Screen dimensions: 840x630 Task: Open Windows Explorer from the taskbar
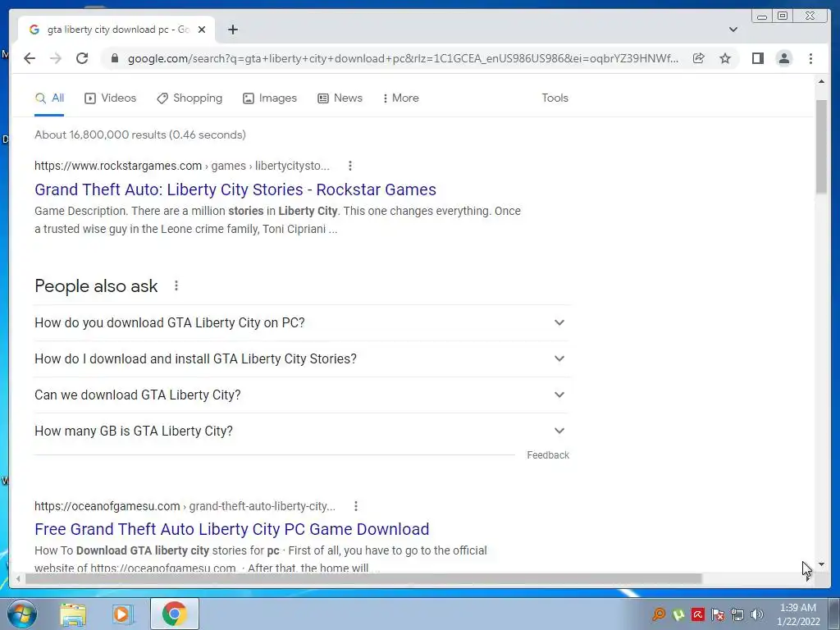(73, 614)
